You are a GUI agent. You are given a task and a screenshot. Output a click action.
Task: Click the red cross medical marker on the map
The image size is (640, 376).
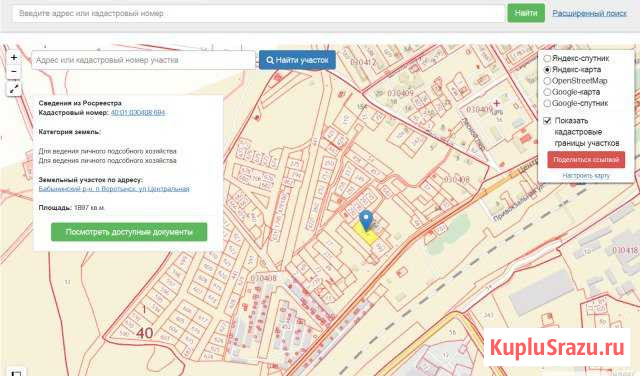point(496,103)
